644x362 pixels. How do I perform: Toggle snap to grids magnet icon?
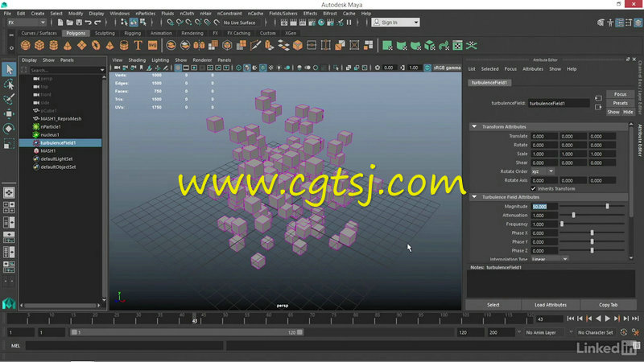coord(170,23)
